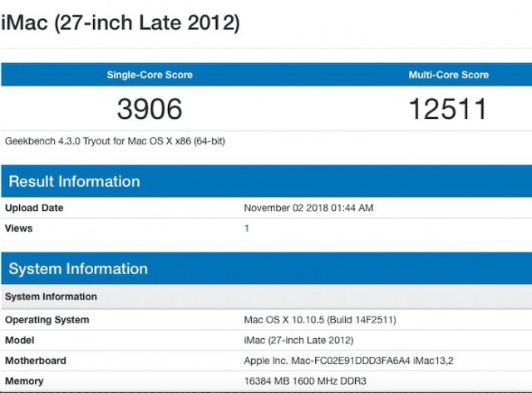Click the multi-core score value 12511
This screenshot has width=532, height=393.
(x=448, y=109)
